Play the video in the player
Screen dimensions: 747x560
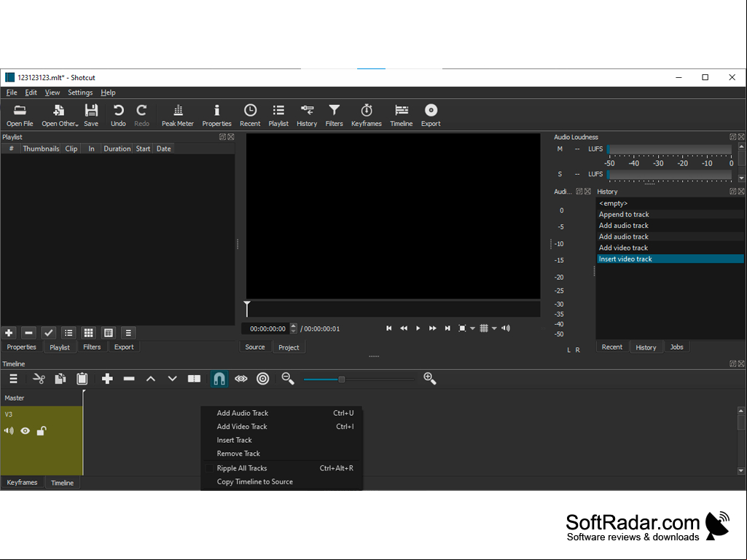[418, 328]
